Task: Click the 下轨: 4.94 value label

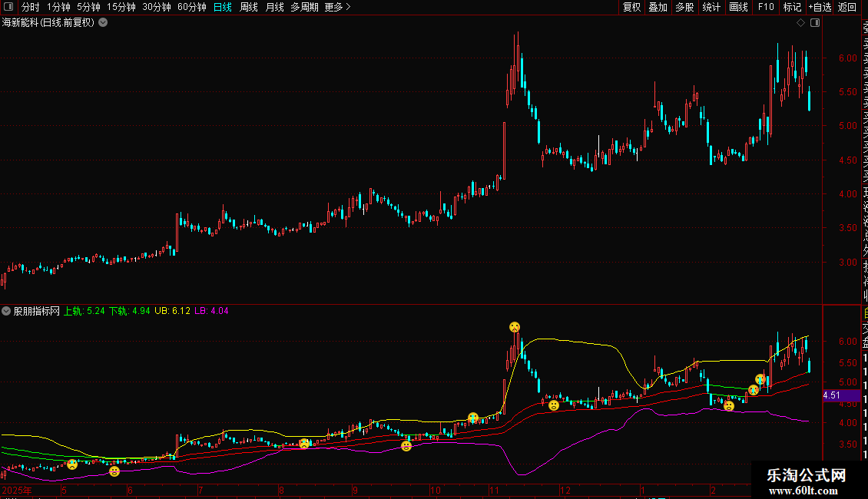Action: (130, 311)
